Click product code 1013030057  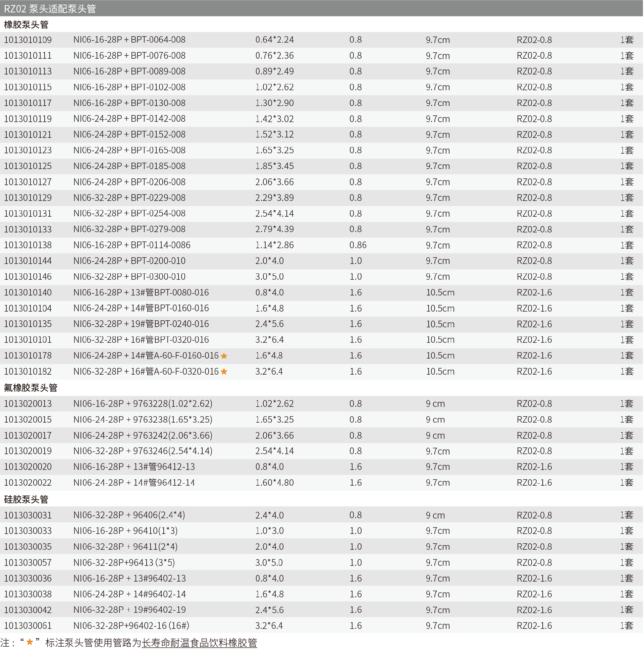click(x=28, y=563)
